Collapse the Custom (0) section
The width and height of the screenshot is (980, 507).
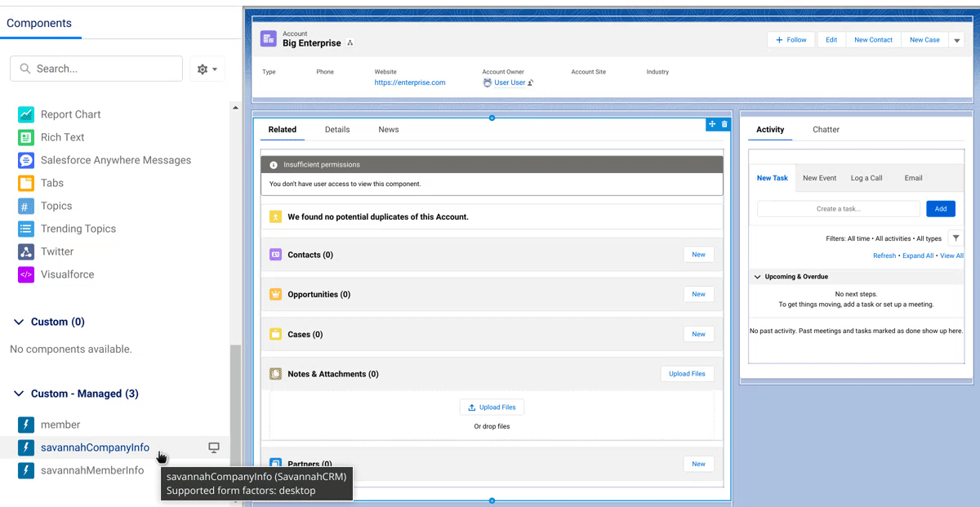[x=19, y=322]
